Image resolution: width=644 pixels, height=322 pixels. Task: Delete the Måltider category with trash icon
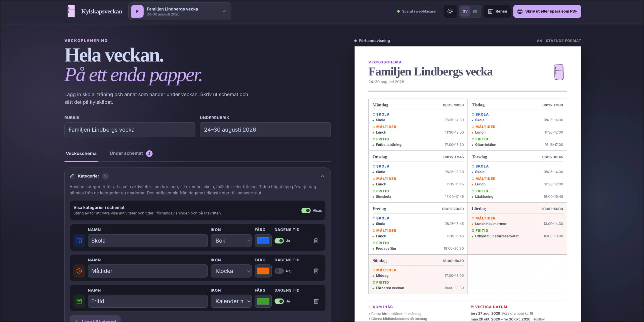tap(316, 271)
